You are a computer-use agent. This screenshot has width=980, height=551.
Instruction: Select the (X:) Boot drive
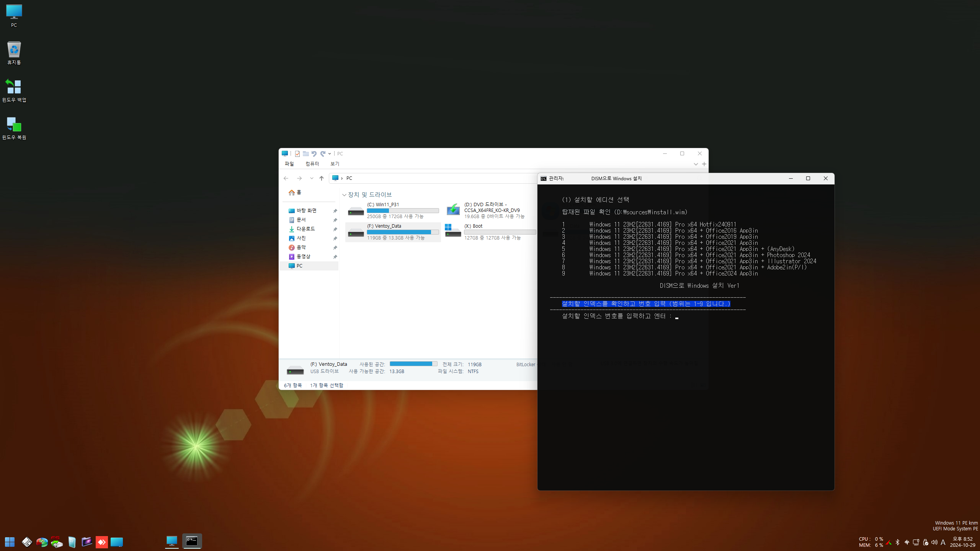coord(490,232)
